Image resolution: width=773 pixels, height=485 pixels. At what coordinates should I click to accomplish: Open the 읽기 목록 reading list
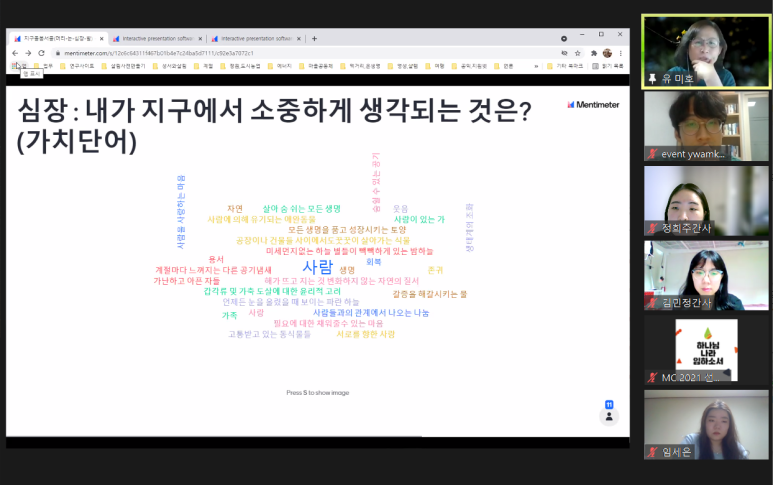[608, 66]
